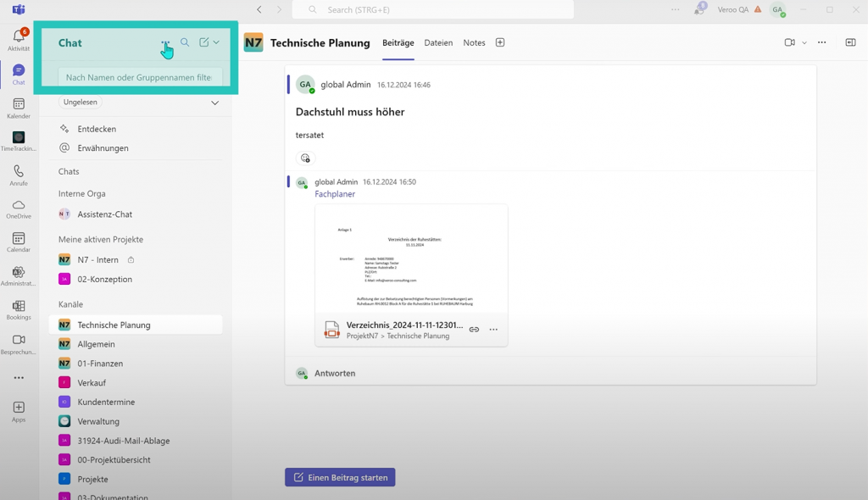Add a tab with the plus icon
The width and height of the screenshot is (868, 500).
[x=500, y=42]
